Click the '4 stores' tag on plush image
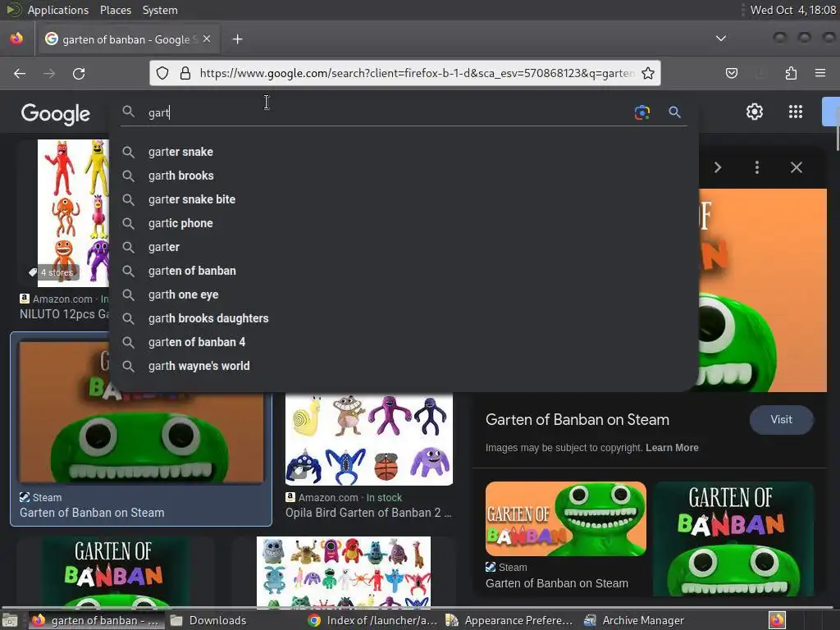Image resolution: width=840 pixels, height=630 pixels. click(54, 272)
